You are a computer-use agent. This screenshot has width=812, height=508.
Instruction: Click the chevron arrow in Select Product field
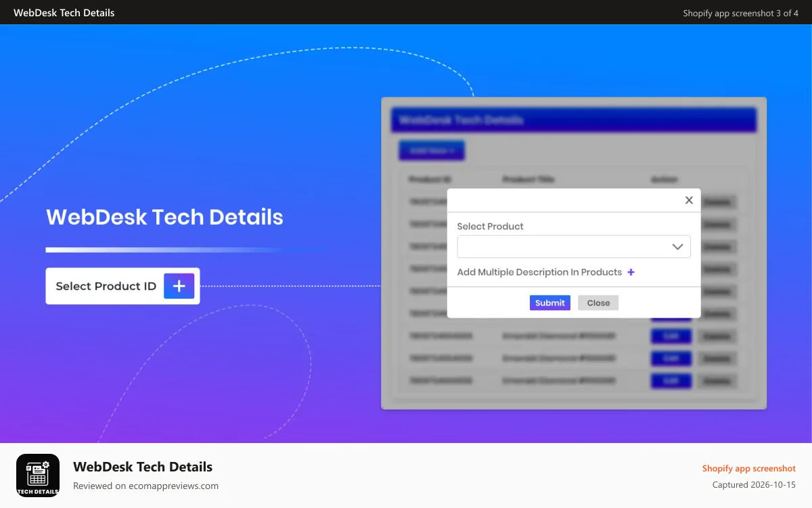point(677,247)
